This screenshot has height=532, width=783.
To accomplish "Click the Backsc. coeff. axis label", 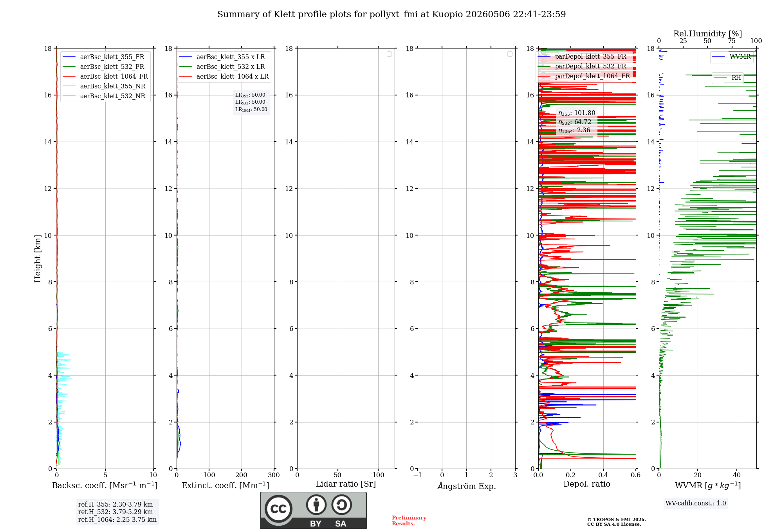I will [x=105, y=485].
